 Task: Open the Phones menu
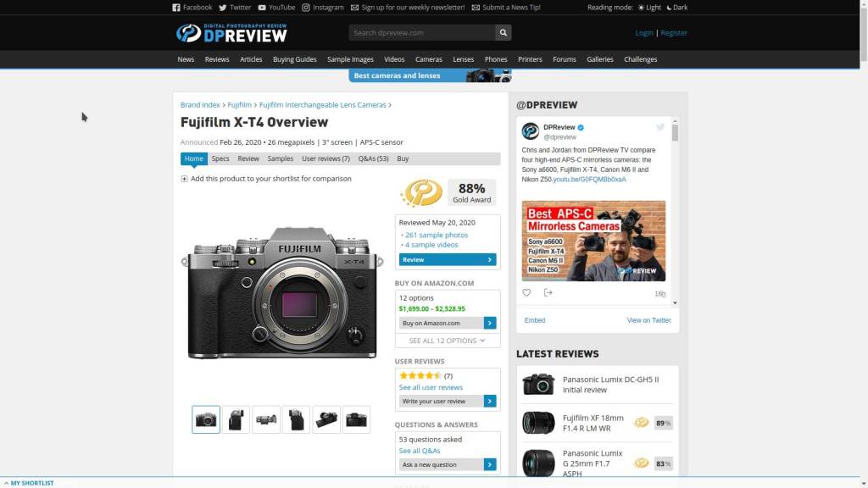[x=496, y=59]
